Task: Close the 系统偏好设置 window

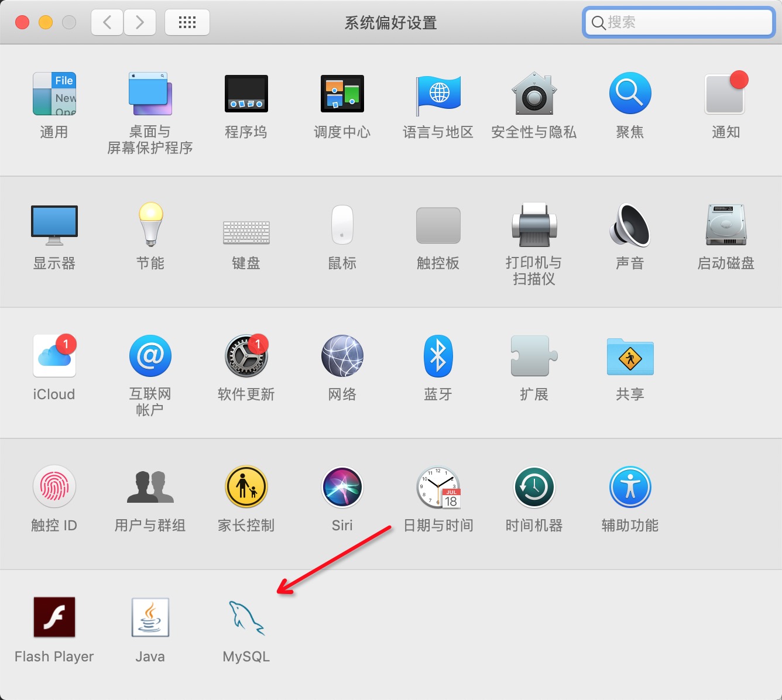Action: coord(22,22)
